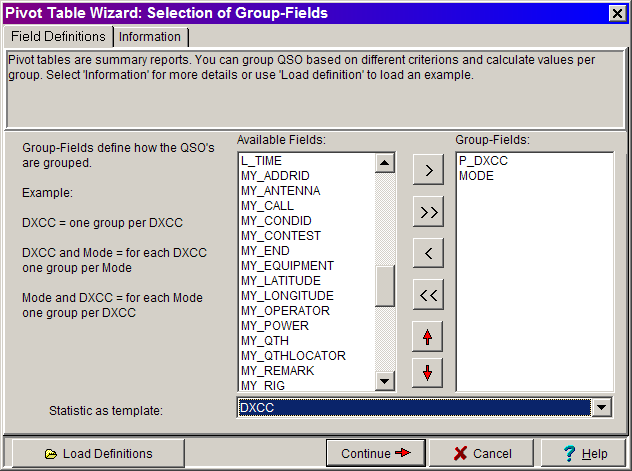
Task: Click the remove single field '<' button
Action: 427,252
